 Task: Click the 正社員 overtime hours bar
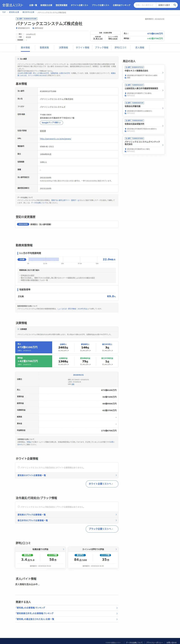(x=44, y=259)
